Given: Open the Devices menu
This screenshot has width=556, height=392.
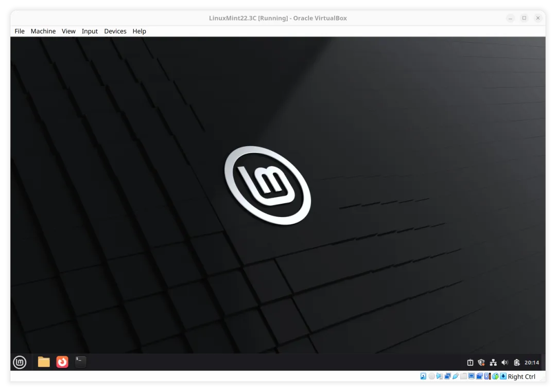Looking at the screenshot, I should [115, 31].
